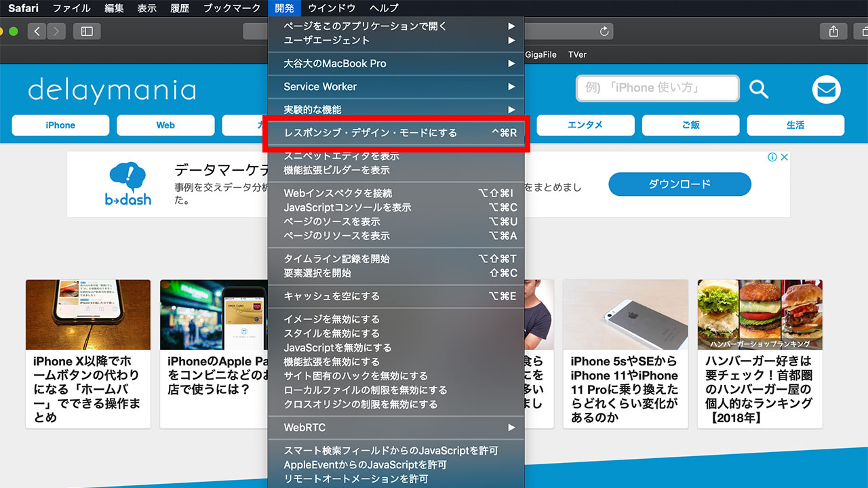Click the ダウンロード button in the ad
This screenshot has height=488, width=868.
[x=679, y=184]
